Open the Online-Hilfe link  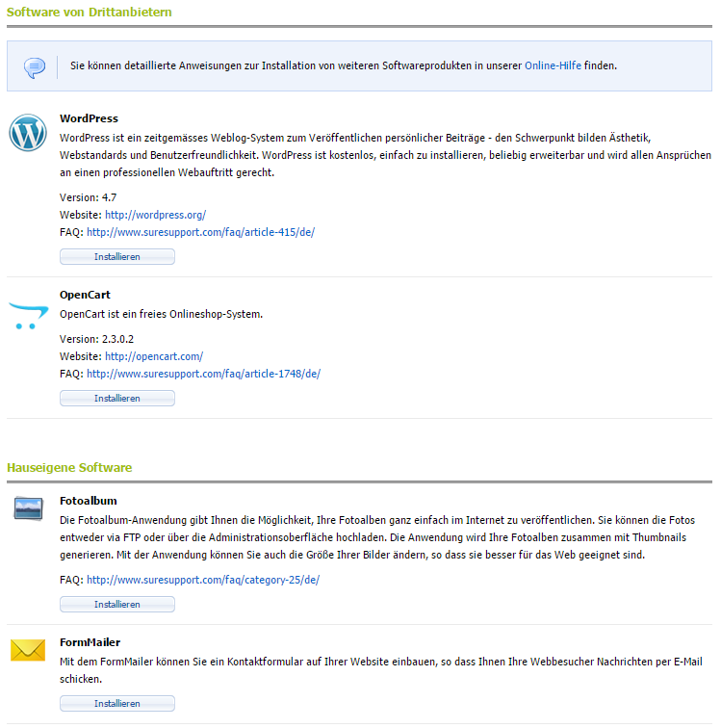tap(553, 65)
